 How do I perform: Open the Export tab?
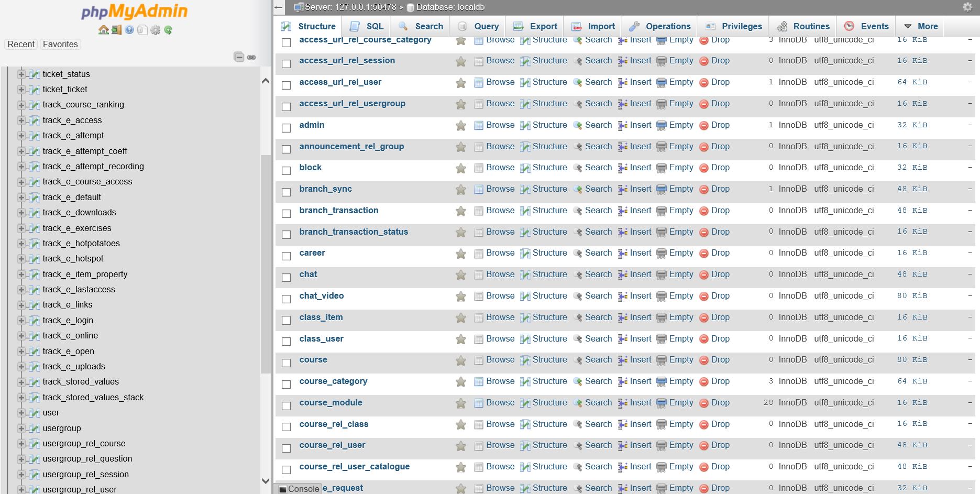point(534,26)
